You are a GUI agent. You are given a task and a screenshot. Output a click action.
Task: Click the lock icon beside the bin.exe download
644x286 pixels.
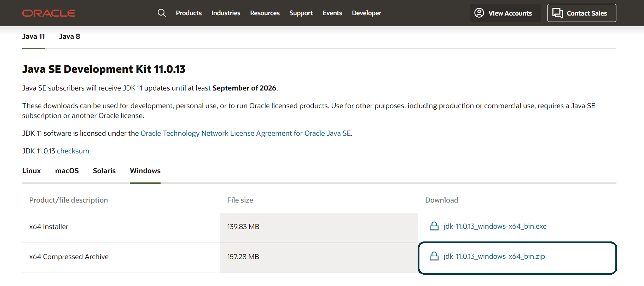coord(434,226)
